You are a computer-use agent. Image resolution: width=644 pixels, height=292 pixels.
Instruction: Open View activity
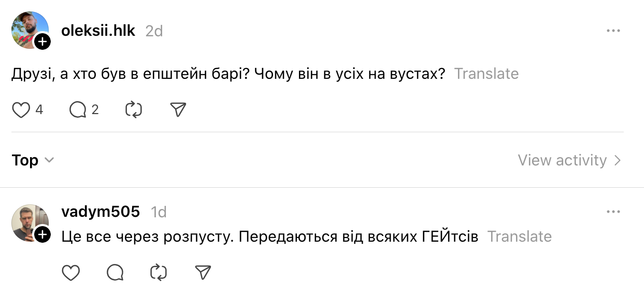pos(569,160)
